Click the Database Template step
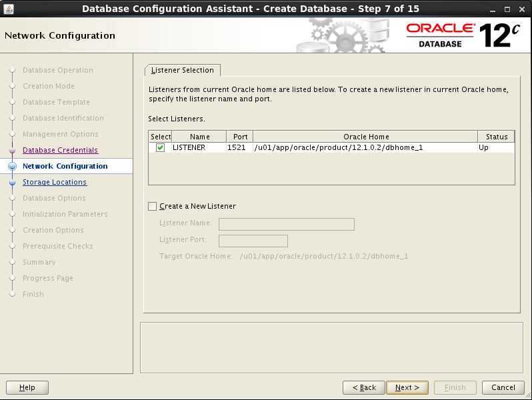This screenshot has width=532, height=400. click(56, 102)
